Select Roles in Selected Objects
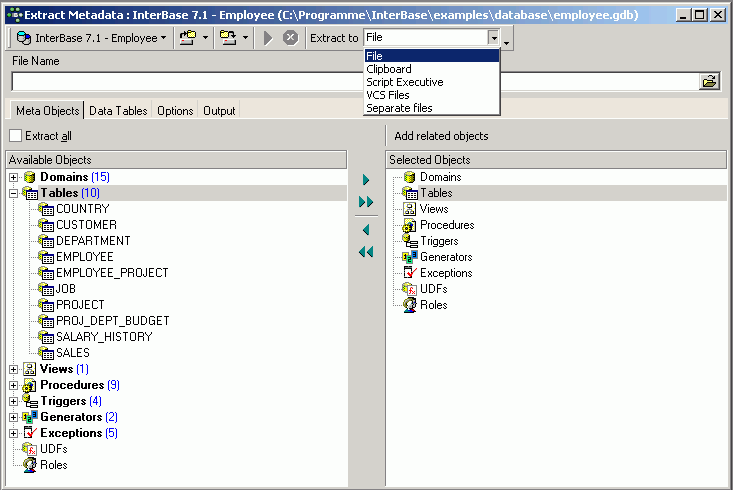 433,305
